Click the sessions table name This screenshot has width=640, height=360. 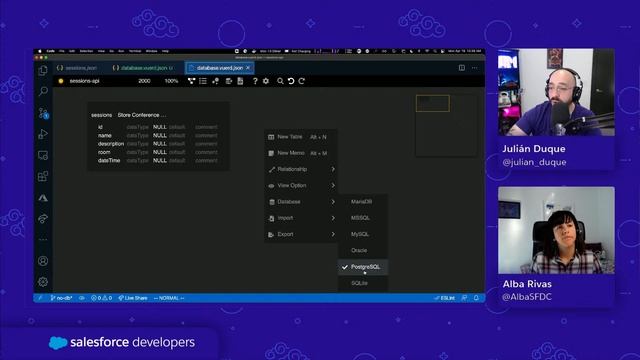(x=101, y=115)
